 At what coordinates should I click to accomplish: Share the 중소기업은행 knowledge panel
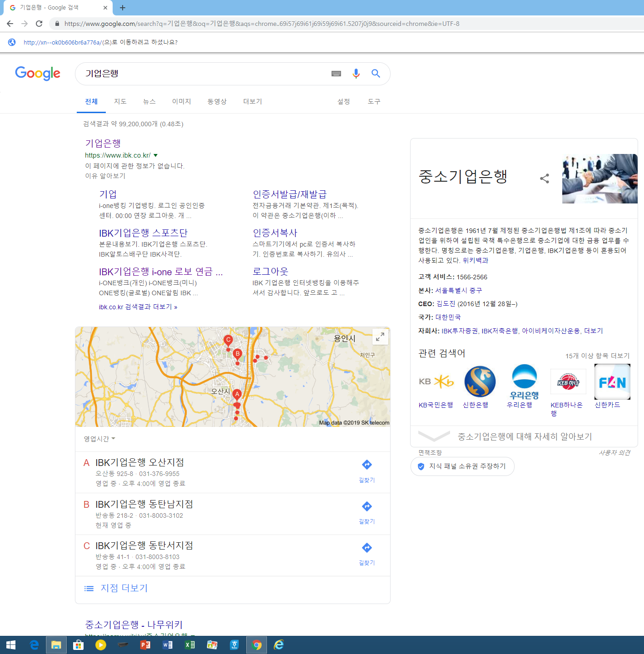(545, 178)
